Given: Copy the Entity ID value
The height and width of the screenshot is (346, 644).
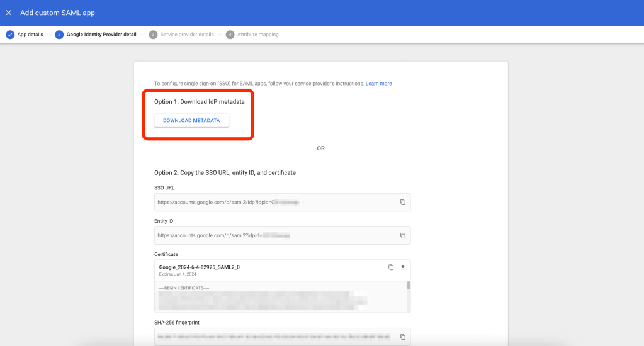Looking at the screenshot, I should point(402,235).
